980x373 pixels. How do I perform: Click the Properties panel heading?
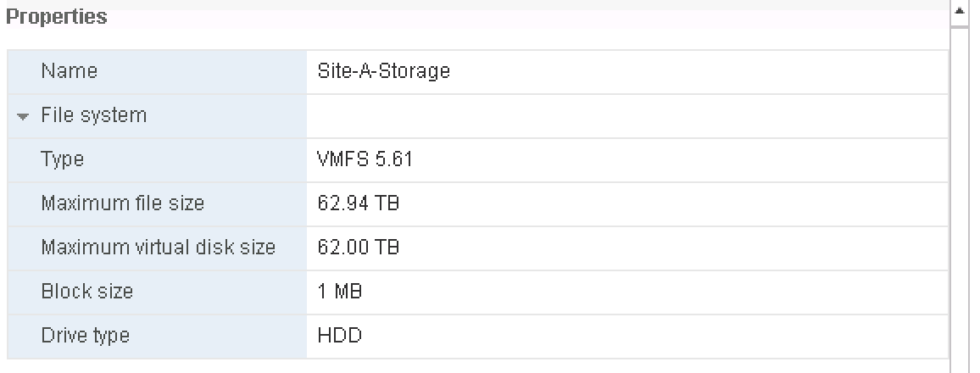click(x=56, y=17)
